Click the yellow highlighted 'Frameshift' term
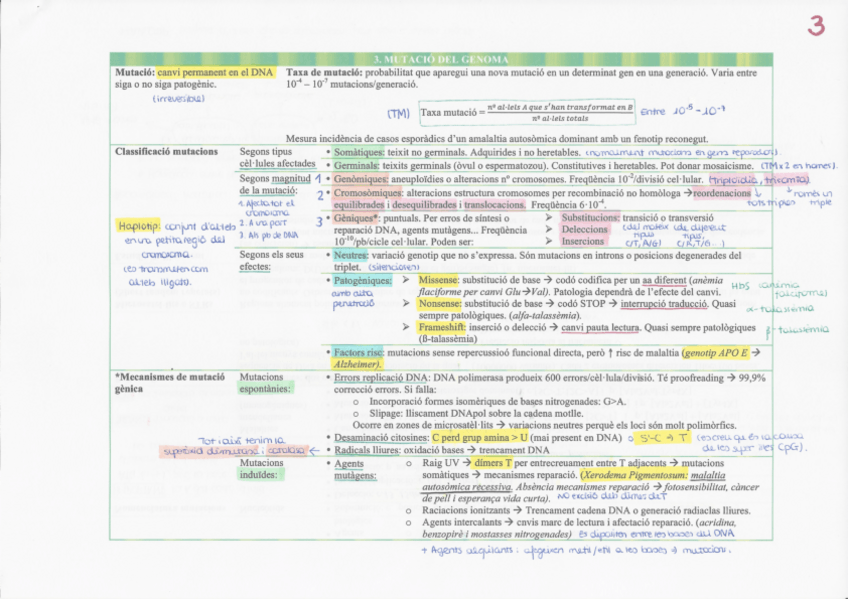Screen dimensions: 848x599 point(442,325)
